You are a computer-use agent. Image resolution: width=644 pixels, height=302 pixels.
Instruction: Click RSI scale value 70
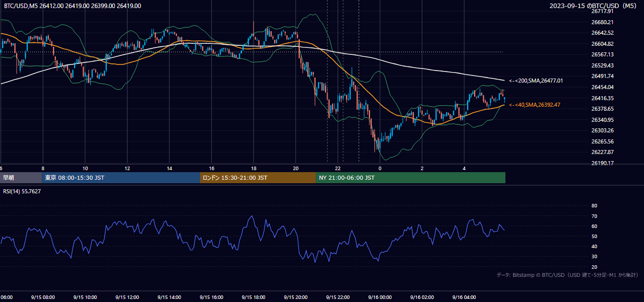[x=594, y=216]
